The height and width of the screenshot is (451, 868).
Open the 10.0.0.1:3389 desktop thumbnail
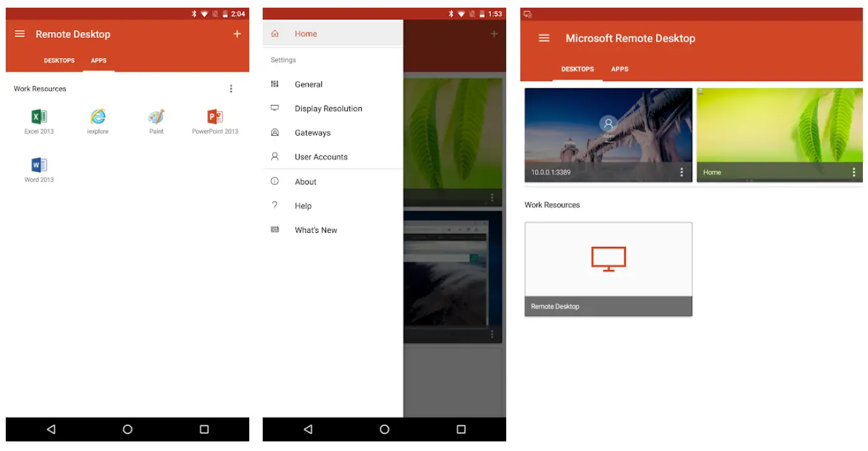click(608, 135)
